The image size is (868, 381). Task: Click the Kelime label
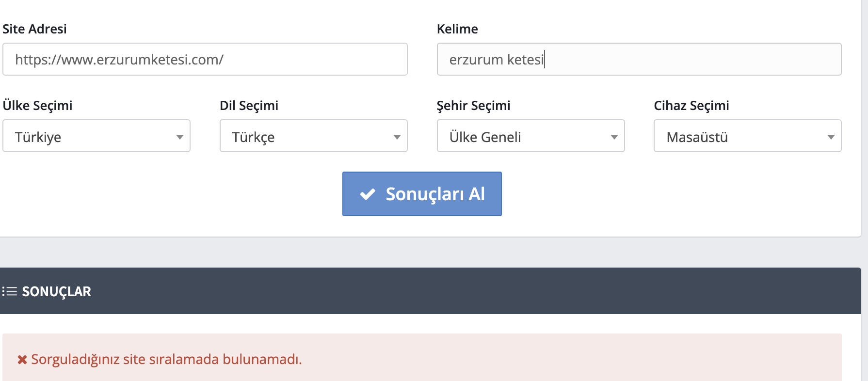tap(457, 29)
